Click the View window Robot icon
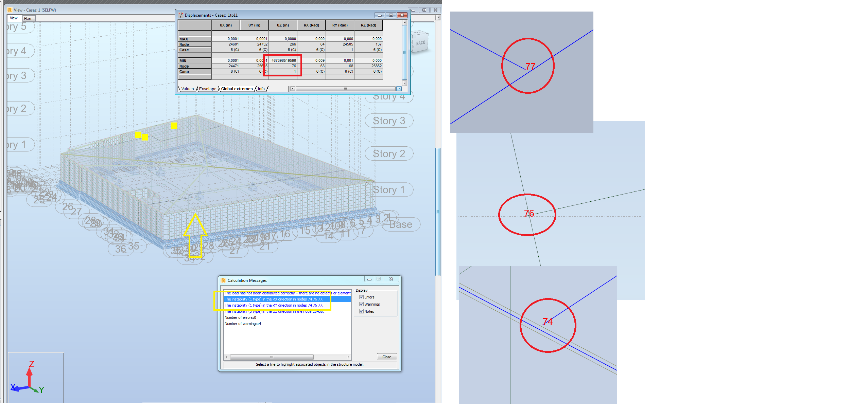The image size is (868, 419). tap(10, 10)
